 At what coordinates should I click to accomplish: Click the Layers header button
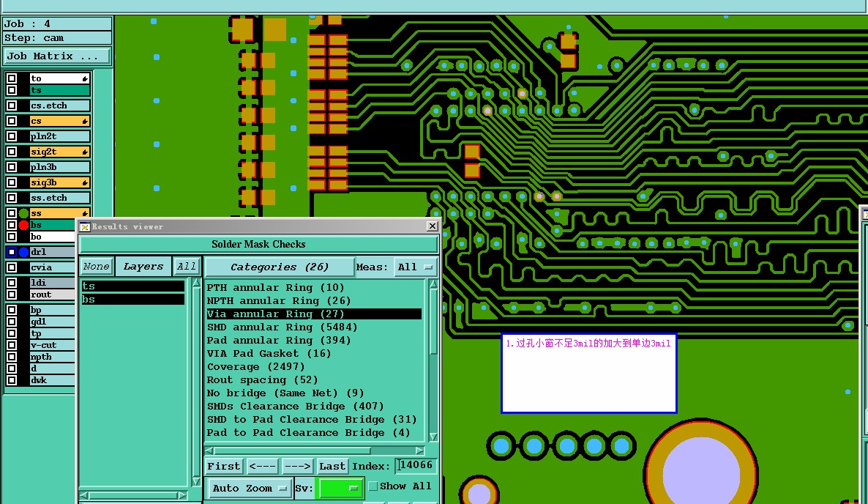click(x=143, y=267)
